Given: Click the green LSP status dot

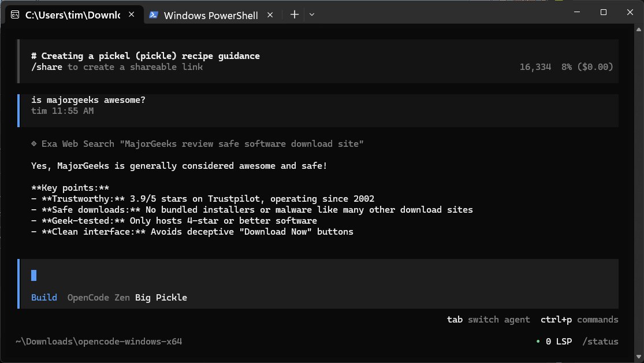Looking at the screenshot, I should pos(538,342).
